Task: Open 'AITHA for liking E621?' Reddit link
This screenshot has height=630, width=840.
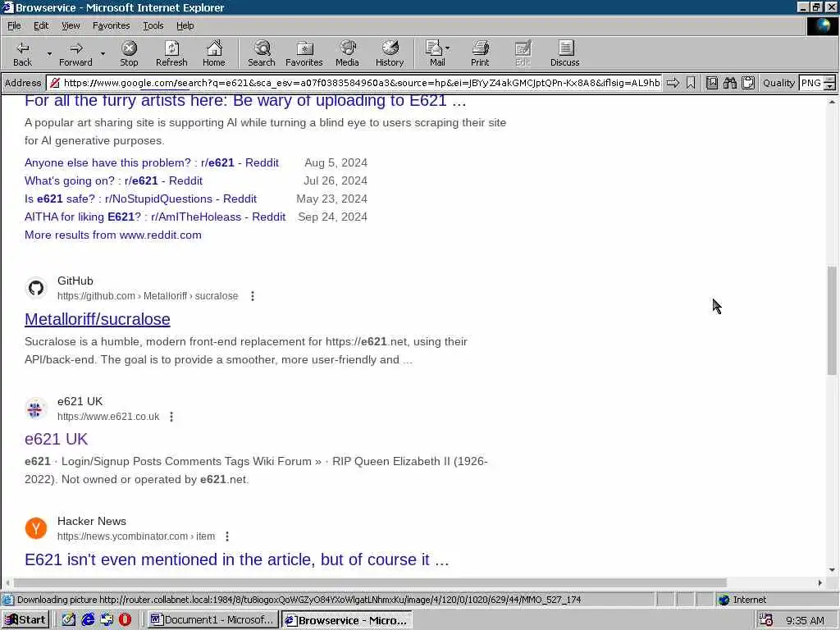Action: pyautogui.click(x=155, y=217)
